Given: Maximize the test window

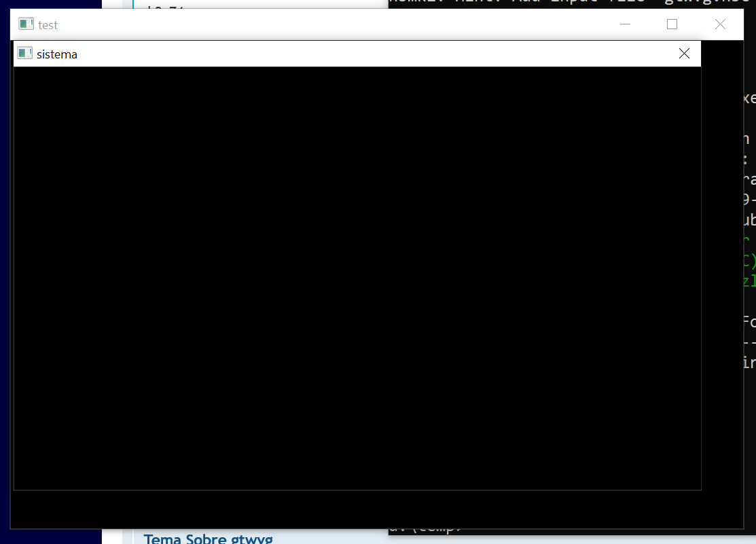Looking at the screenshot, I should (672, 24).
